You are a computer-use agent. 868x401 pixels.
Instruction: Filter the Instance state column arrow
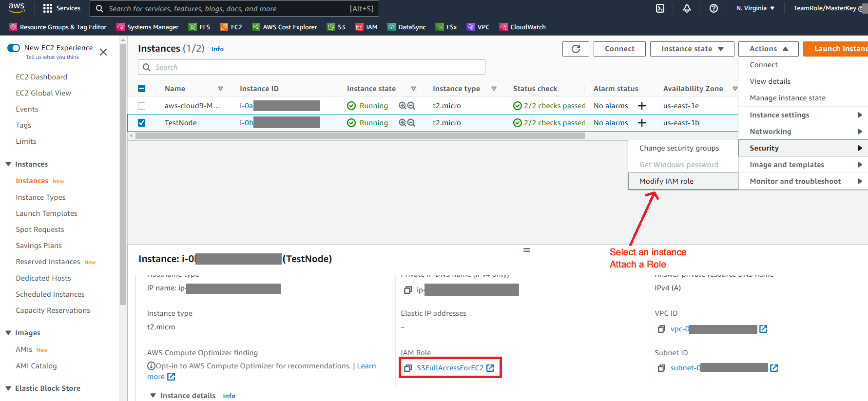coord(413,89)
